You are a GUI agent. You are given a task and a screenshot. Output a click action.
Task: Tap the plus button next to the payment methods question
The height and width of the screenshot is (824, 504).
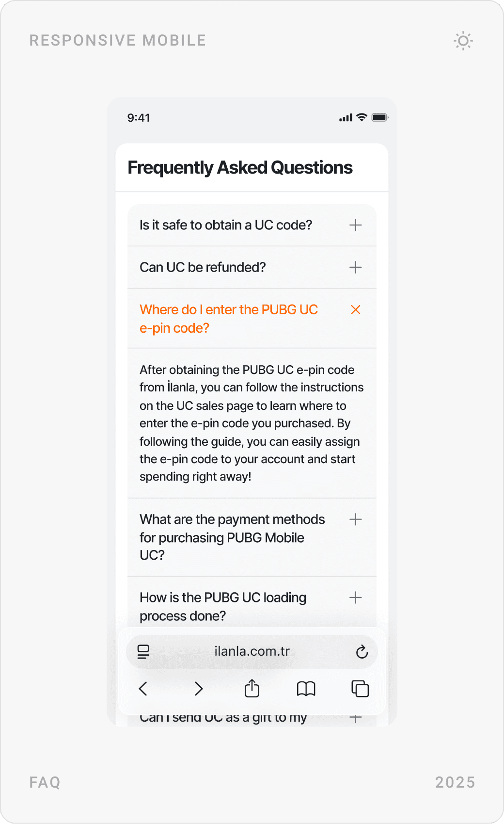point(355,519)
